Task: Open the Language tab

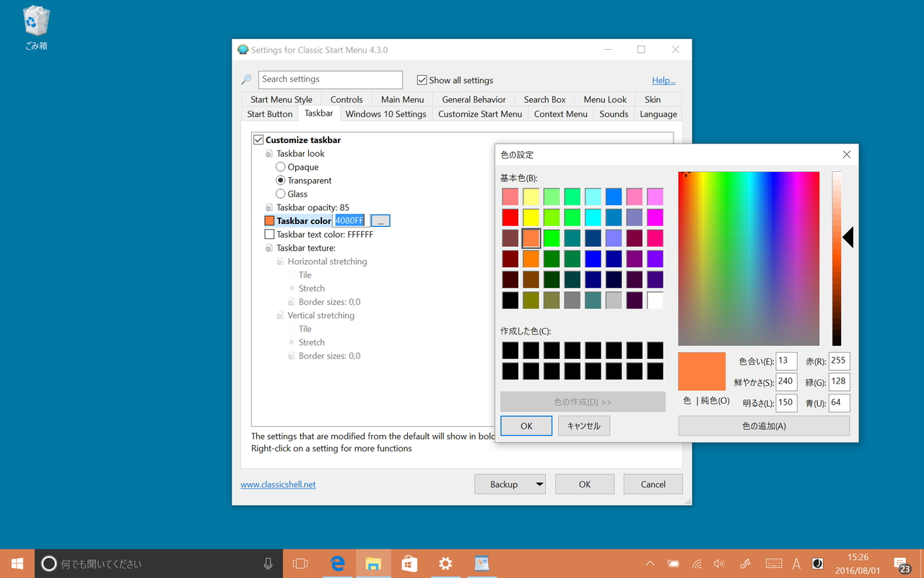Action: 658,114
